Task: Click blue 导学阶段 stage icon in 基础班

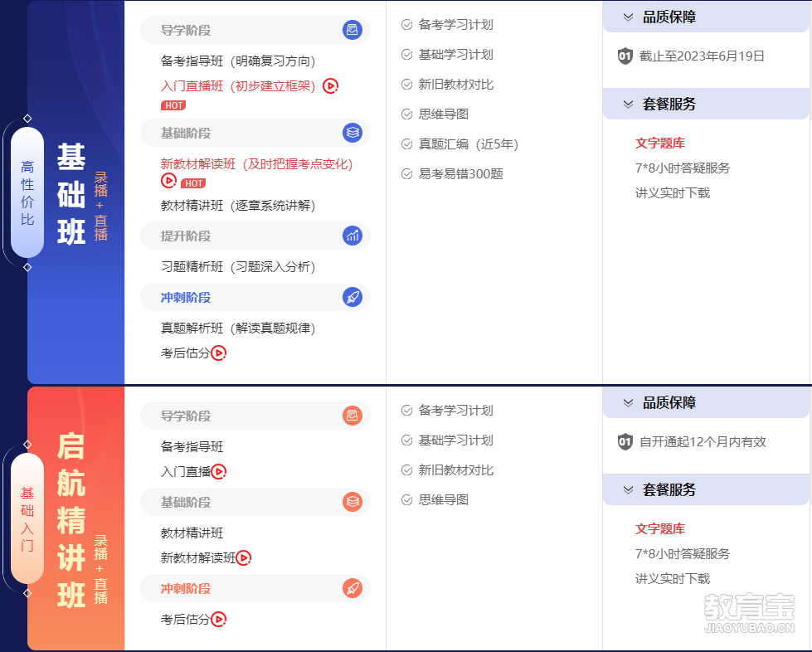Action: click(x=353, y=31)
